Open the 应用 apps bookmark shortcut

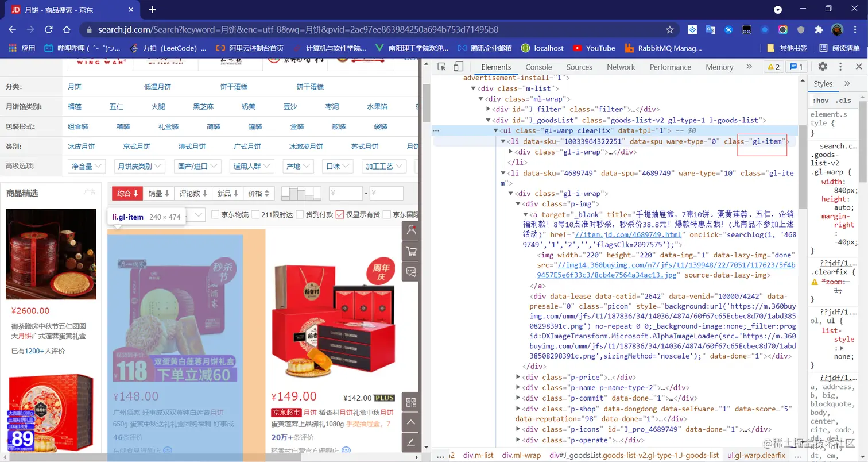coord(22,48)
